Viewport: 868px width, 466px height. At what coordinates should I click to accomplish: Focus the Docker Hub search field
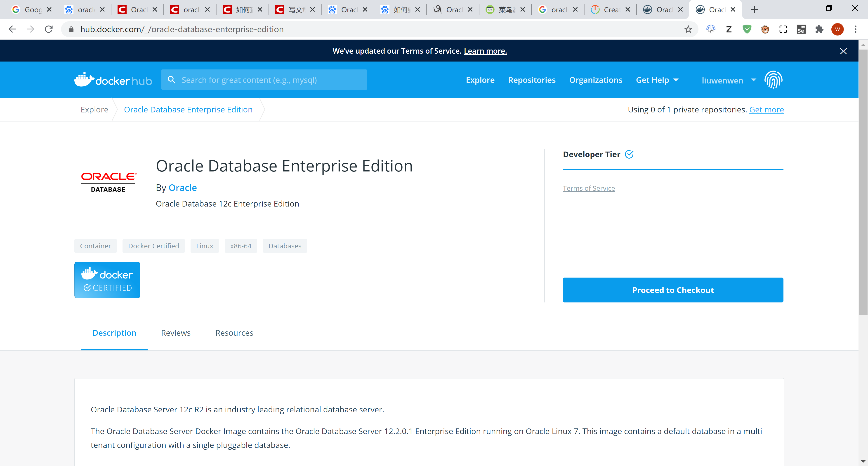click(264, 80)
